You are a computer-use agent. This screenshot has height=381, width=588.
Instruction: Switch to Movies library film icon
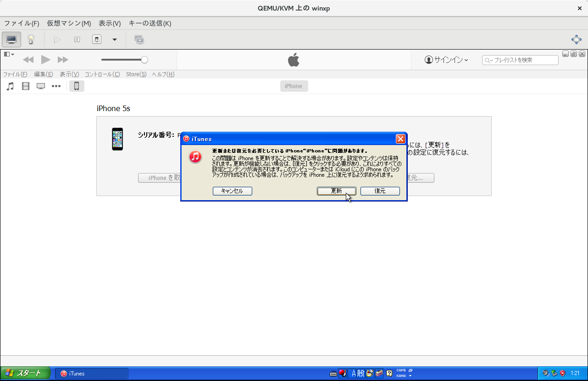point(26,86)
